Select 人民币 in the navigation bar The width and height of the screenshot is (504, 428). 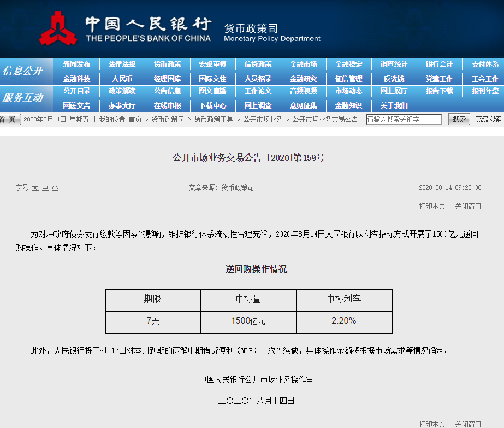122,79
